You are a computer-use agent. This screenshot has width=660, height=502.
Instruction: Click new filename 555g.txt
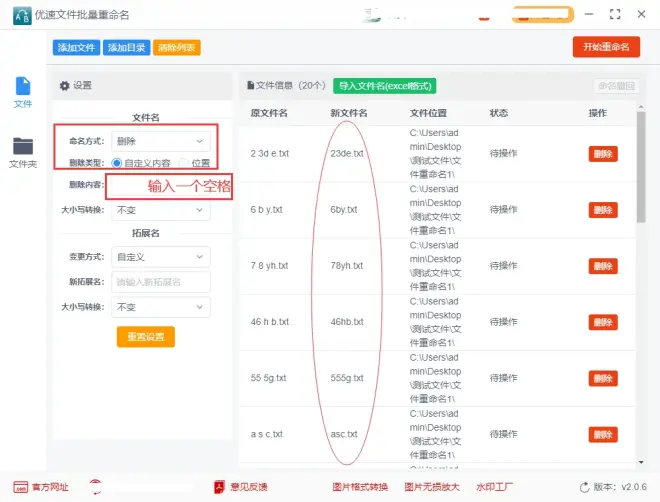click(x=347, y=378)
